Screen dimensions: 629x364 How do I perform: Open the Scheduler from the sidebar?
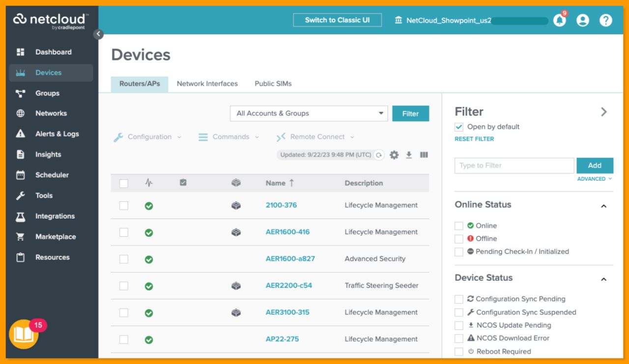coord(52,175)
